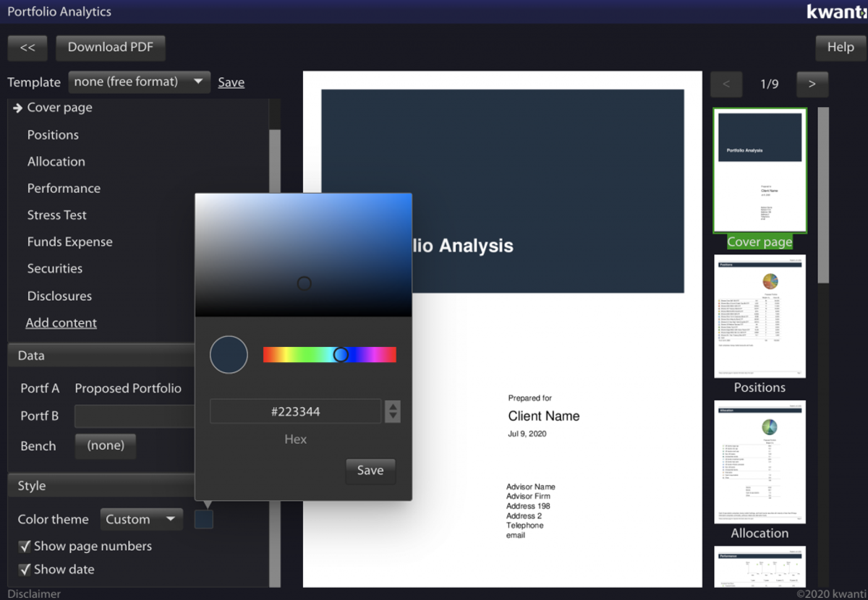Select the Securities section
The width and height of the screenshot is (868, 600).
pyautogui.click(x=55, y=269)
